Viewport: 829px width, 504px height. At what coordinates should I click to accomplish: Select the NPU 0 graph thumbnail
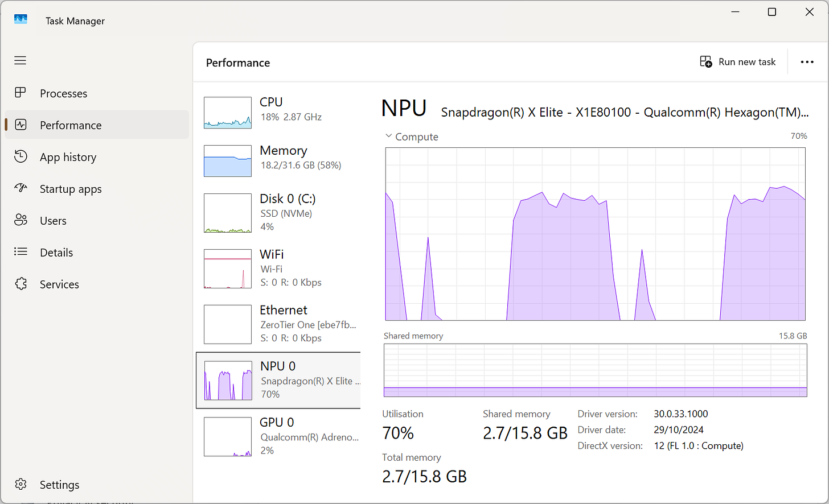pos(228,381)
